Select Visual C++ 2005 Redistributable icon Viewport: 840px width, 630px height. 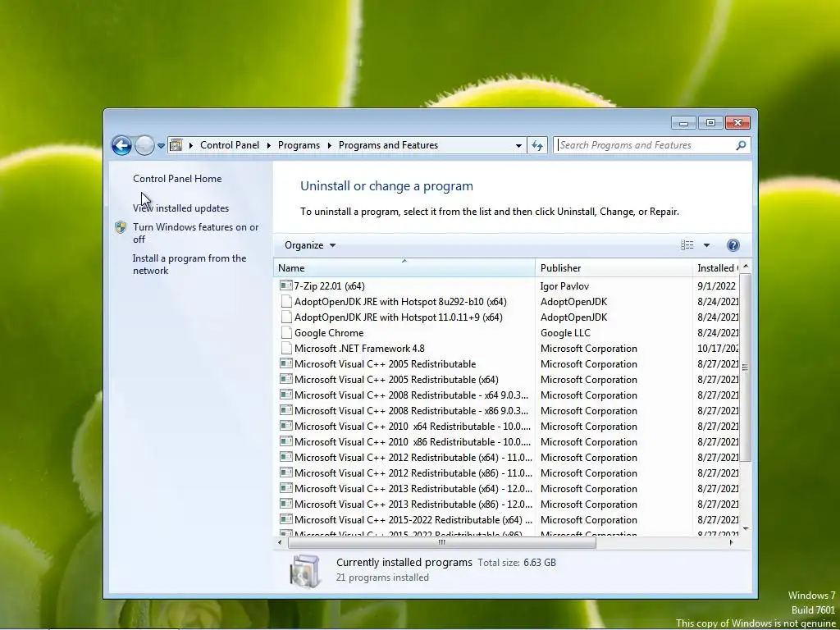click(286, 363)
